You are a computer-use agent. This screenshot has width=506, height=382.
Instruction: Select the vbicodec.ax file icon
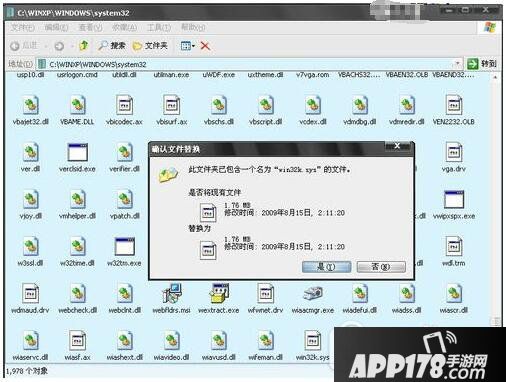124,105
